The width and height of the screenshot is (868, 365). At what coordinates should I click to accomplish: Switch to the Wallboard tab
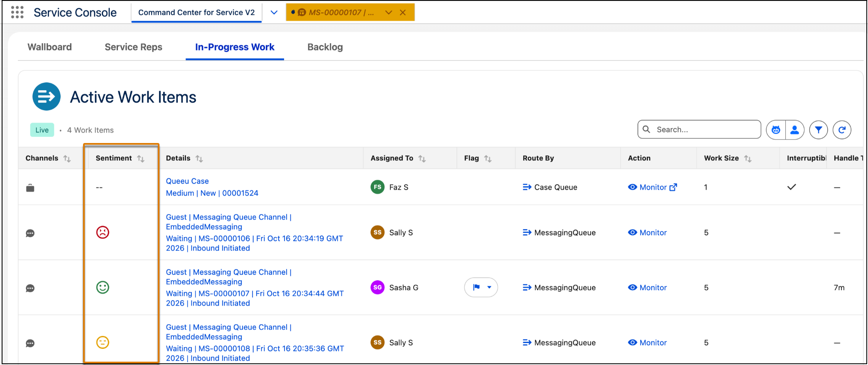coord(49,47)
